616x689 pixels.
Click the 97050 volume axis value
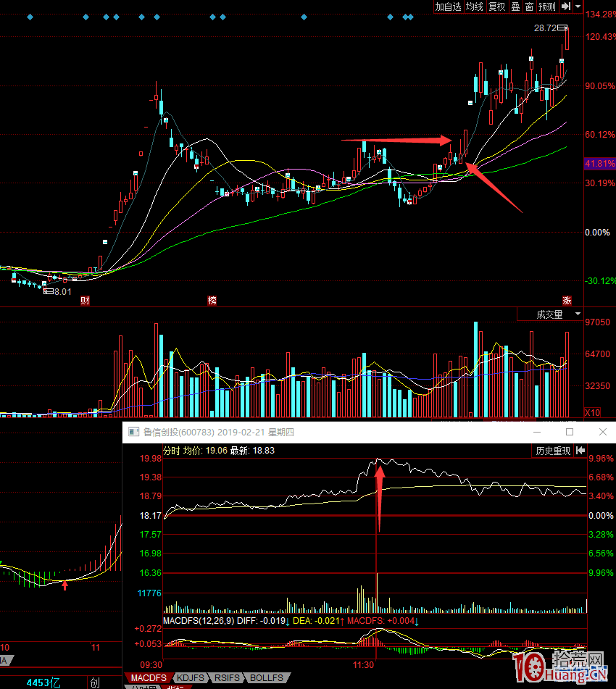(598, 322)
